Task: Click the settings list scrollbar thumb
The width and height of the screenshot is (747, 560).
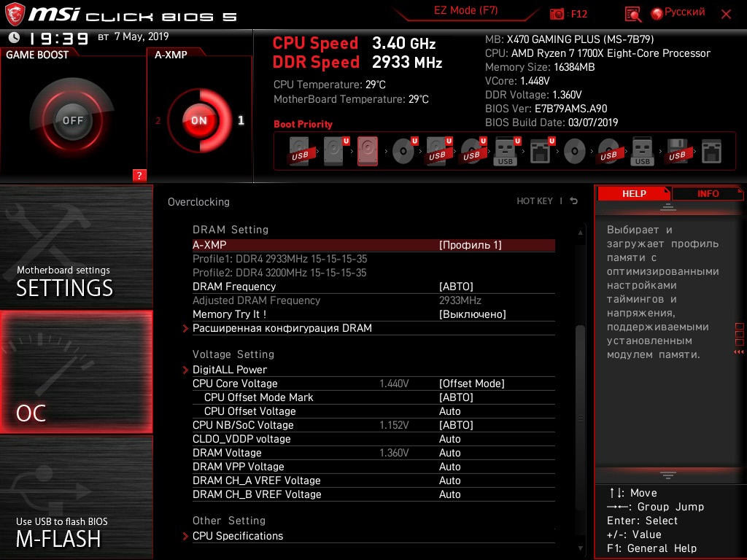Action: click(x=580, y=419)
